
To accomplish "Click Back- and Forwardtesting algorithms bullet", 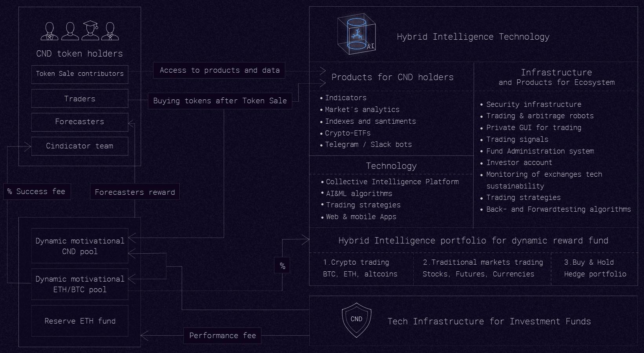I will click(556, 209).
